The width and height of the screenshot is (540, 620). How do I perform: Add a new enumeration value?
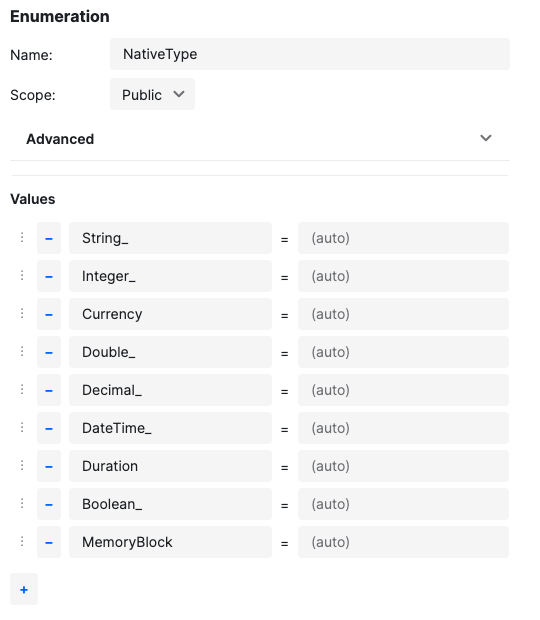point(24,589)
